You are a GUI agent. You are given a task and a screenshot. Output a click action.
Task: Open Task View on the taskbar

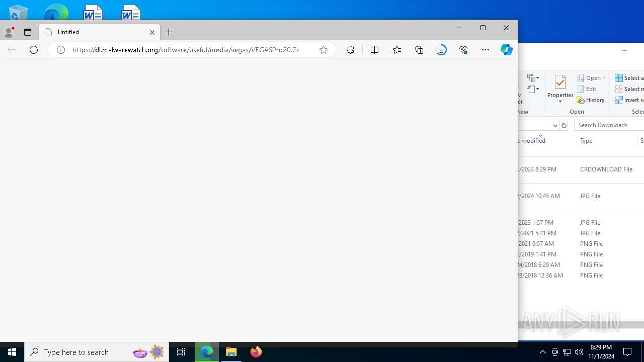click(x=181, y=352)
